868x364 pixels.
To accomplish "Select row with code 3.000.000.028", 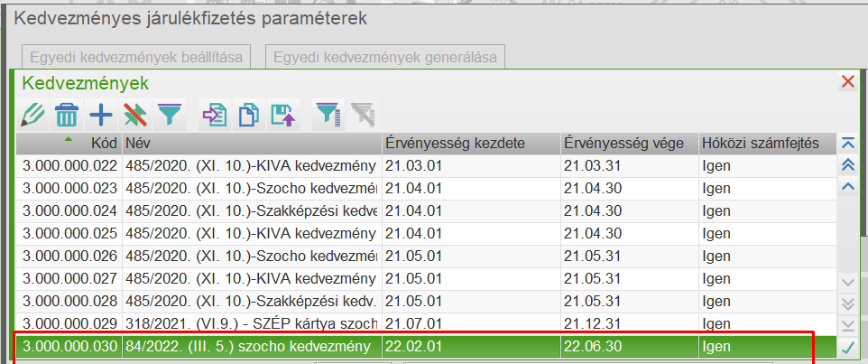I will pos(426,302).
